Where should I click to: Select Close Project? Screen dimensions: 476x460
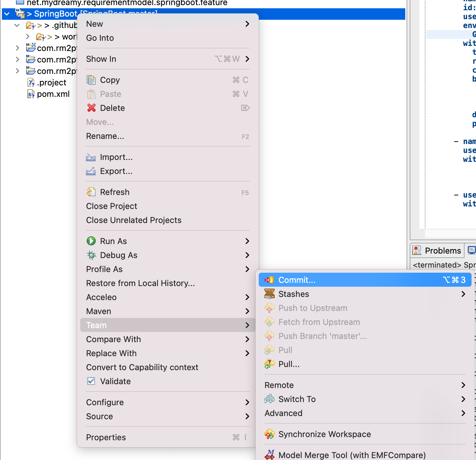pos(168,206)
